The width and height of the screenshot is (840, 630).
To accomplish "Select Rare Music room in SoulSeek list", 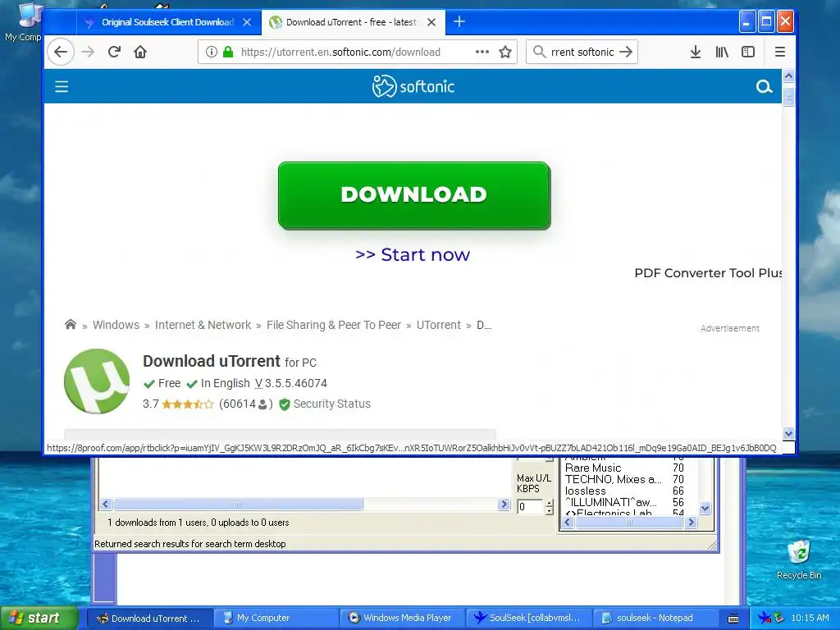I will pyautogui.click(x=593, y=468).
